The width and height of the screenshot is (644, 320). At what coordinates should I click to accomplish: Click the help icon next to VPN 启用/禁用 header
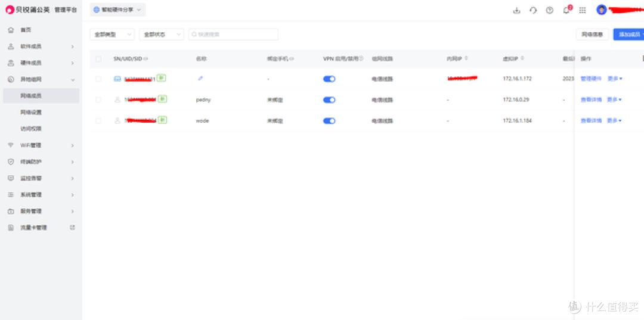tap(362, 58)
